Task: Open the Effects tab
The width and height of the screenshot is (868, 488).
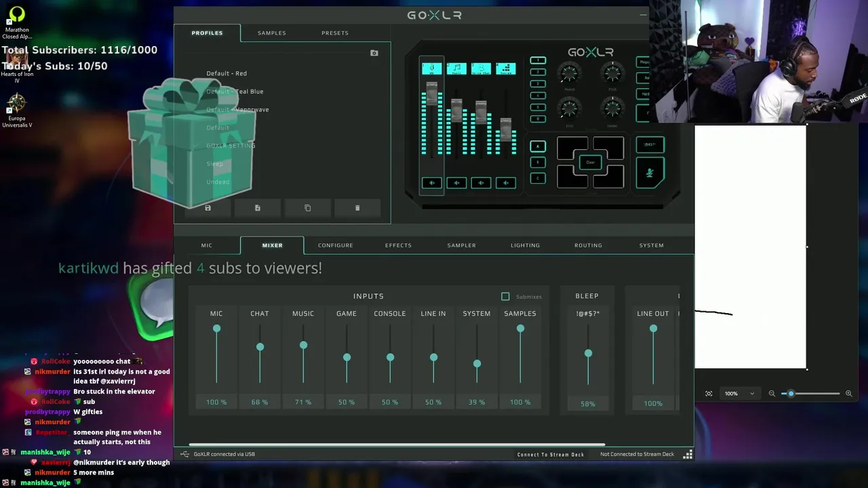Action: pos(399,245)
